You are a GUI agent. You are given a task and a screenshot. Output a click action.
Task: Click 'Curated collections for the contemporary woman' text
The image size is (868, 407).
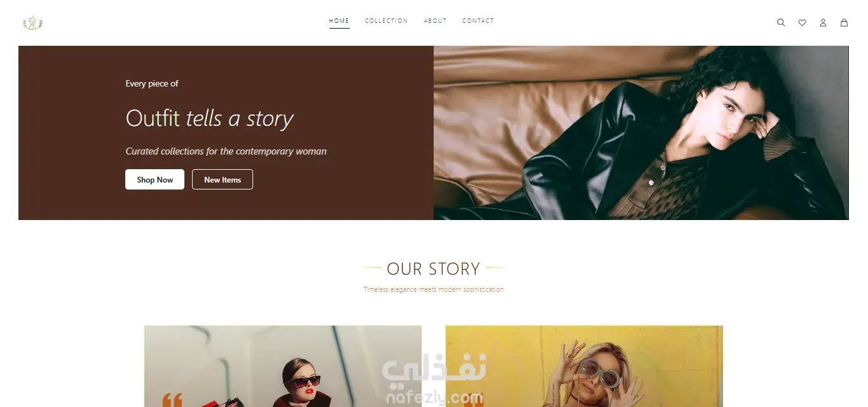coord(226,151)
